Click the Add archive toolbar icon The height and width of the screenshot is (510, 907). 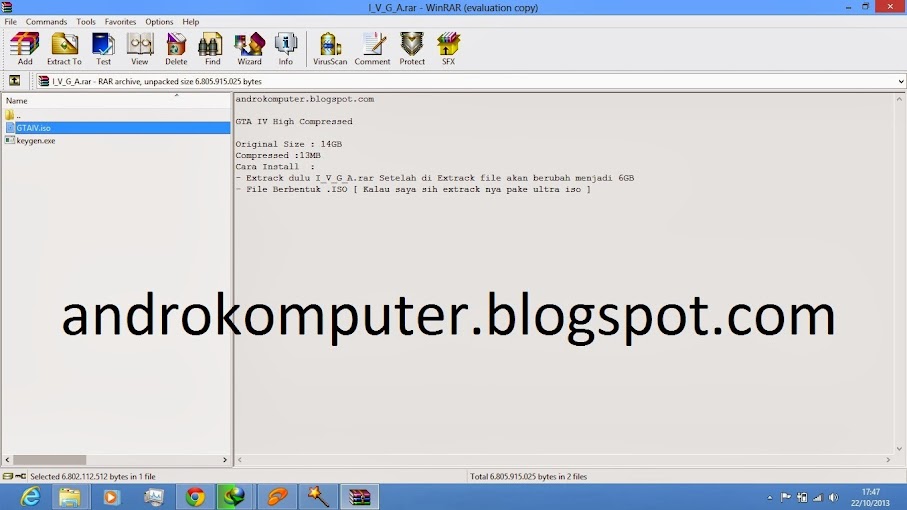25,49
